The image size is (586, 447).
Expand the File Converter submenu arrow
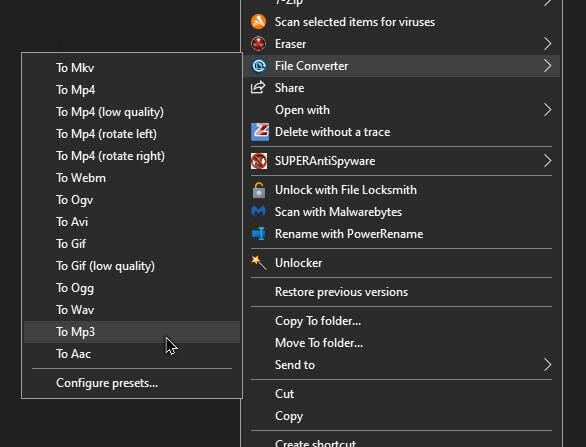pyautogui.click(x=548, y=66)
